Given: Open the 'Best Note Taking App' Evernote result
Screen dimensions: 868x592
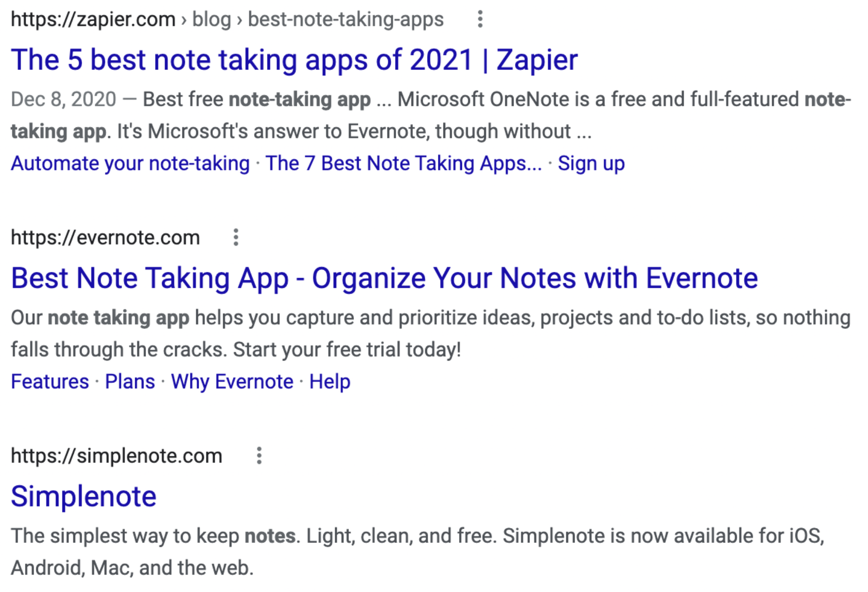Looking at the screenshot, I should (x=384, y=278).
